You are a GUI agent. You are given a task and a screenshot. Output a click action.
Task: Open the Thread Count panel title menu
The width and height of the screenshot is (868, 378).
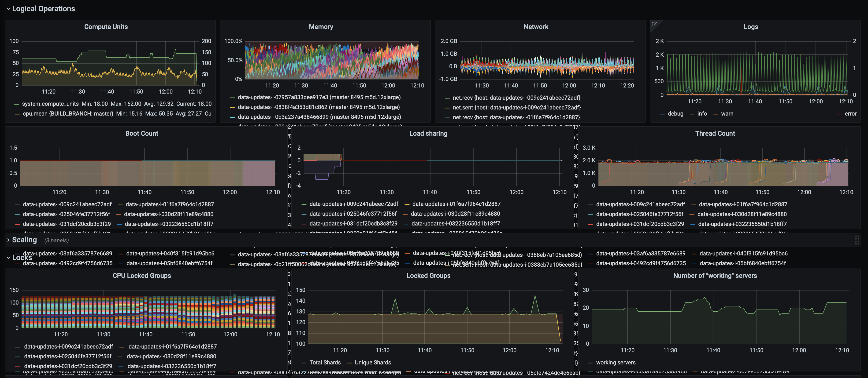(x=715, y=133)
